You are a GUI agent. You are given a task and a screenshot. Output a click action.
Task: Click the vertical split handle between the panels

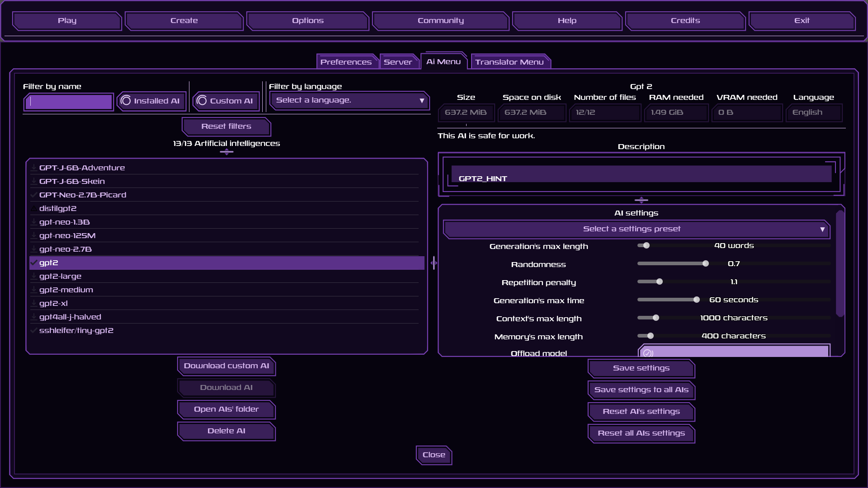click(434, 263)
